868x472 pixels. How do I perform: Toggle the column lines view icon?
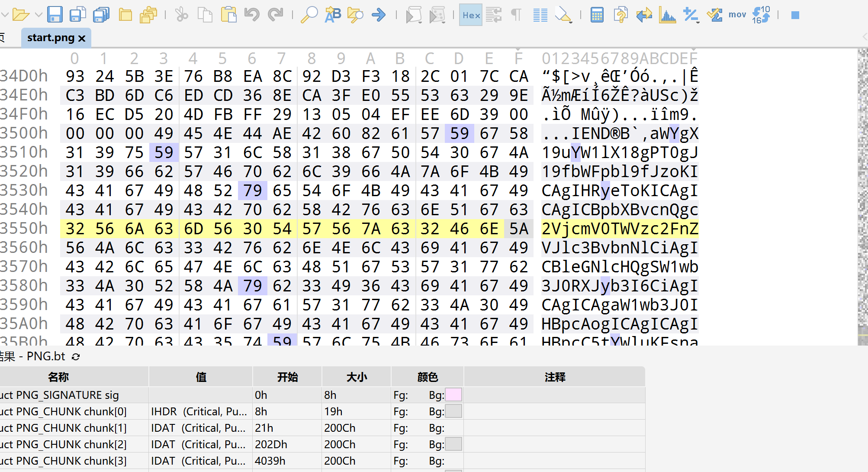(540, 15)
